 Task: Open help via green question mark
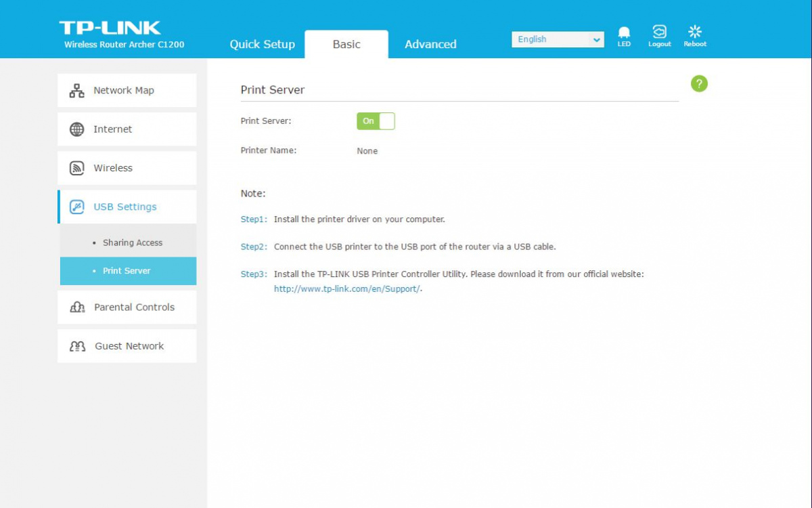pos(699,83)
